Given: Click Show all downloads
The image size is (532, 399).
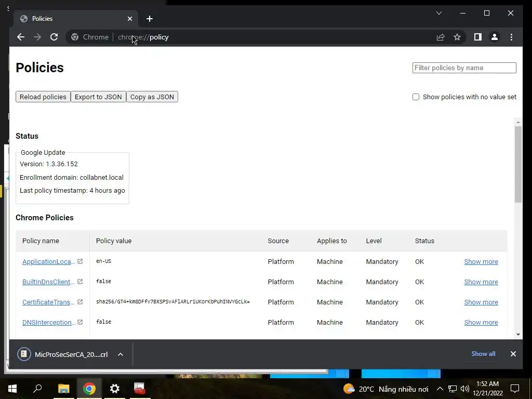Looking at the screenshot, I should click(483, 354).
